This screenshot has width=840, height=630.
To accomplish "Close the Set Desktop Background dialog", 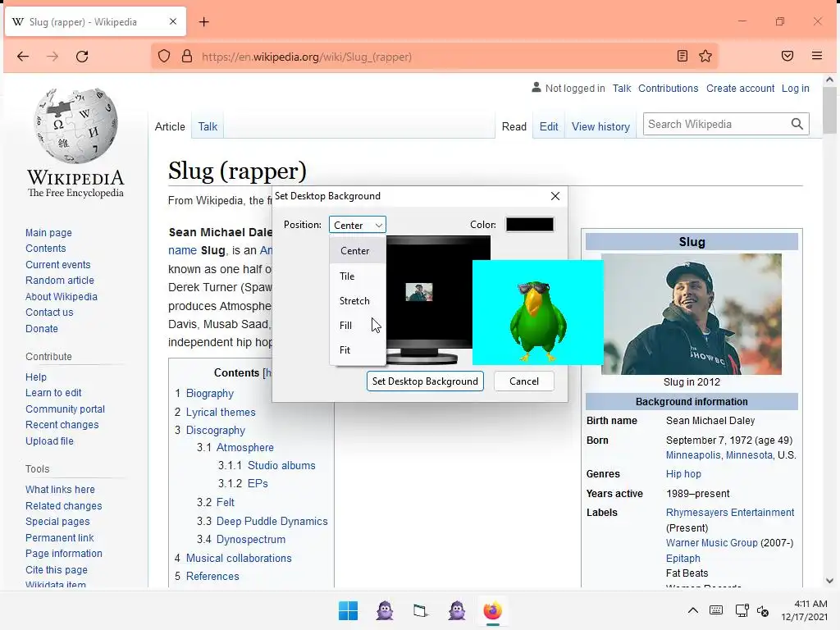I will pyautogui.click(x=555, y=196).
